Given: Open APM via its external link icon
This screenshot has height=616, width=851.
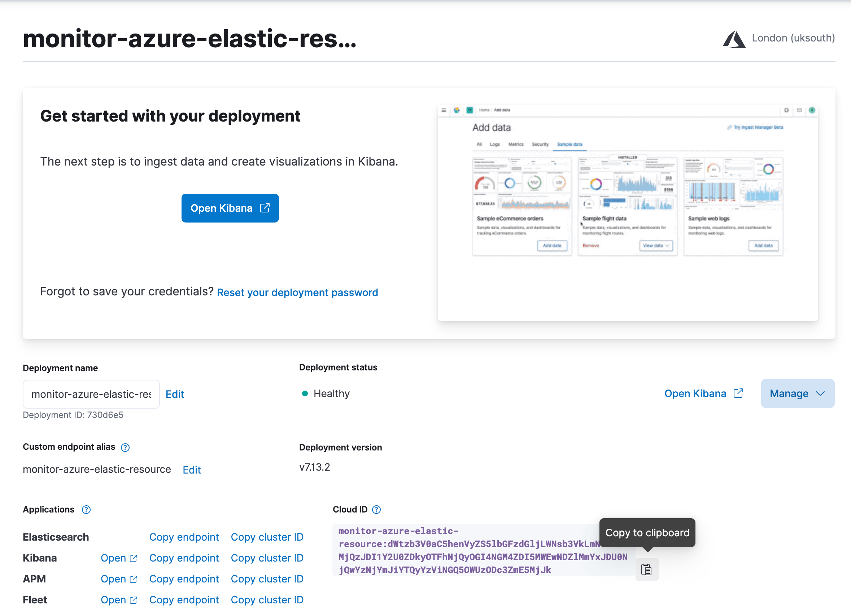Looking at the screenshot, I should (133, 579).
